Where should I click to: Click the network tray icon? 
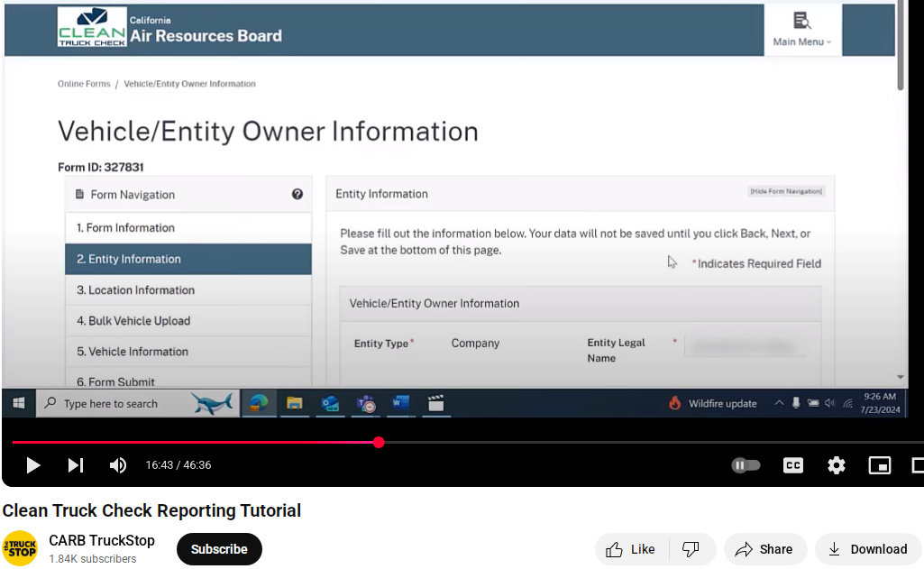click(848, 403)
